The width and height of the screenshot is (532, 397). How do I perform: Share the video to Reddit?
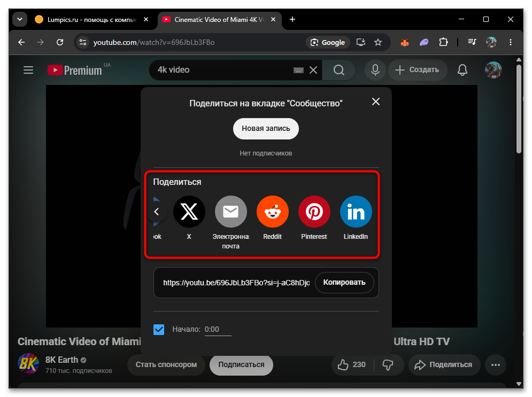273,212
